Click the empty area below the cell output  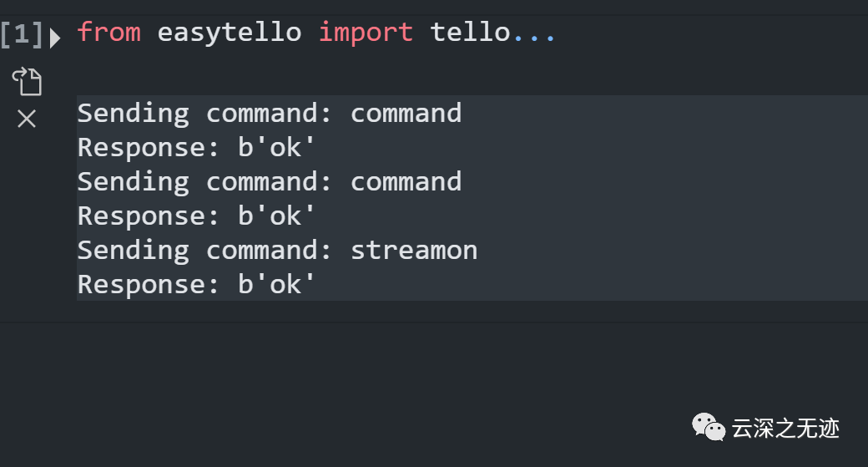click(x=417, y=376)
